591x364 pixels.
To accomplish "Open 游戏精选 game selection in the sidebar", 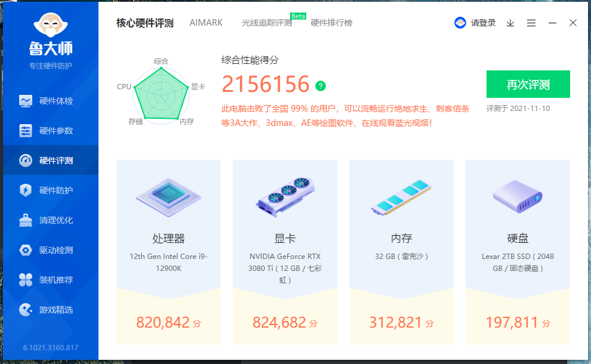I will (51, 310).
